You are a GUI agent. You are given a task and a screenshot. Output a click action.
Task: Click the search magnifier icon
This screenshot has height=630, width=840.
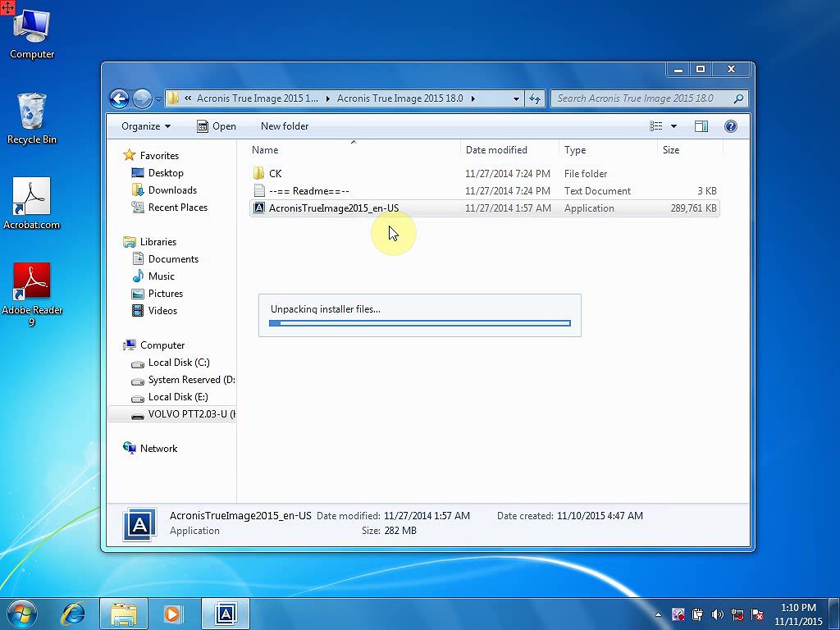pos(739,98)
